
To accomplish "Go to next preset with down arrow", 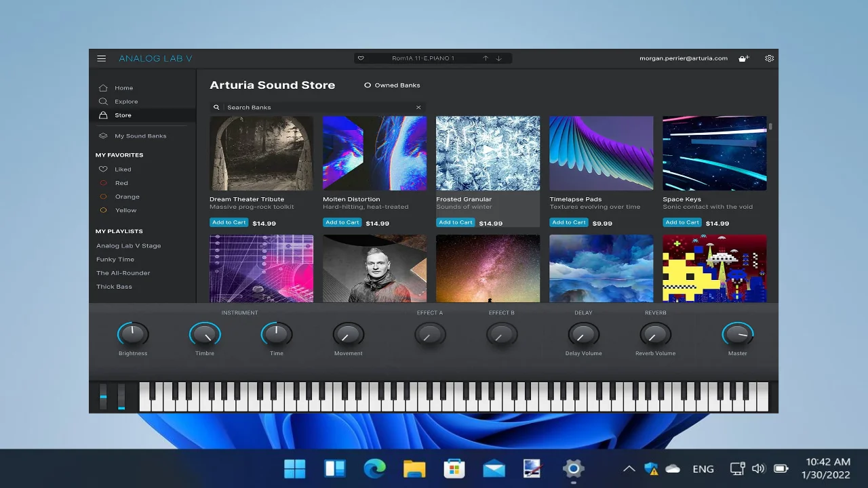I will (x=499, y=58).
